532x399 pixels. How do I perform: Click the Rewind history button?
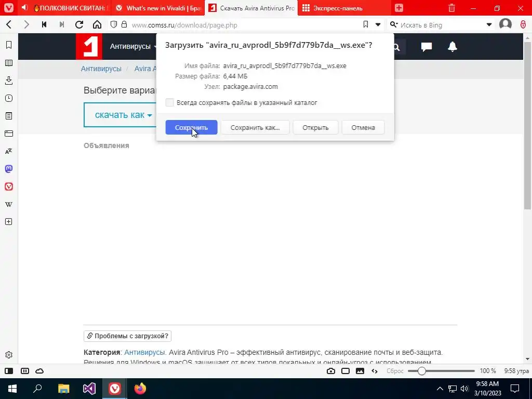[44, 24]
